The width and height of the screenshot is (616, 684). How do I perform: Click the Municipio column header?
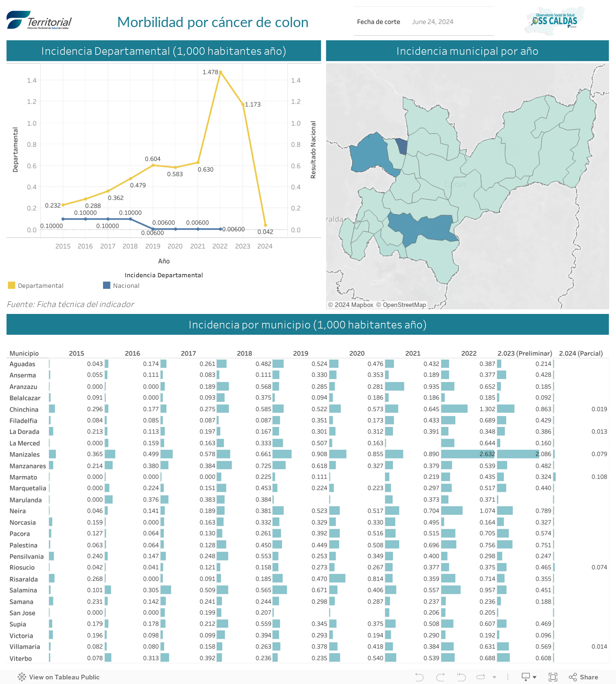pyautogui.click(x=24, y=353)
